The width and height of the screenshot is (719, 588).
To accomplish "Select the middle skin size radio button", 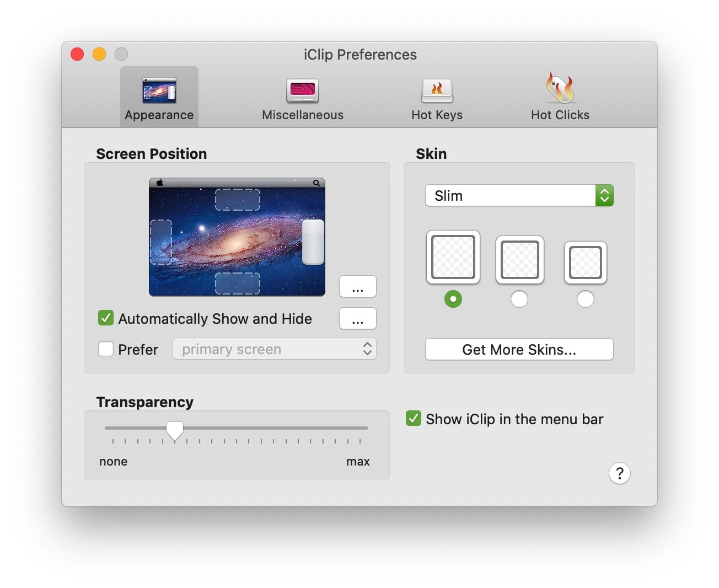I will pyautogui.click(x=519, y=299).
